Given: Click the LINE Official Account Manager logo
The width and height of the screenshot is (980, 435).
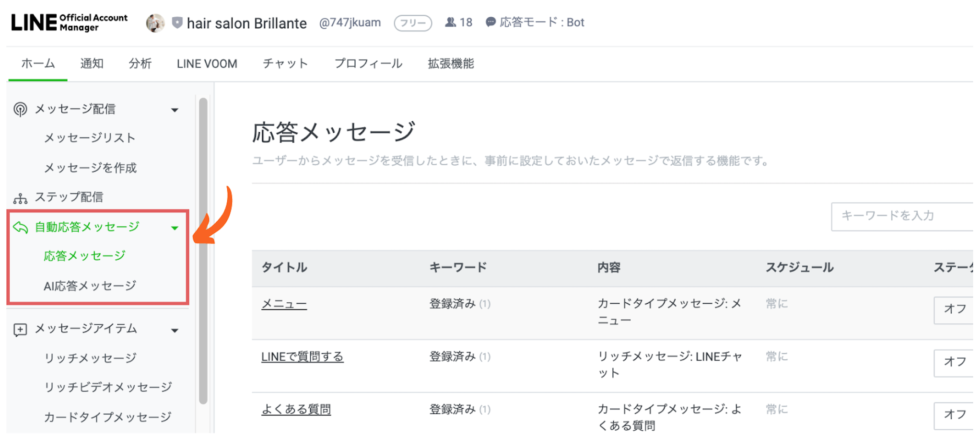Looking at the screenshot, I should (70, 23).
